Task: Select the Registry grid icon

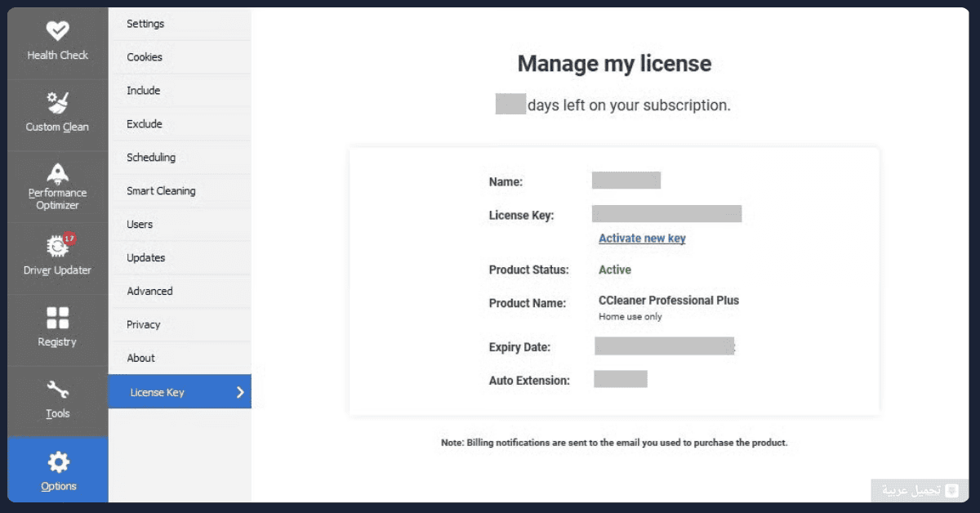Action: [x=57, y=318]
